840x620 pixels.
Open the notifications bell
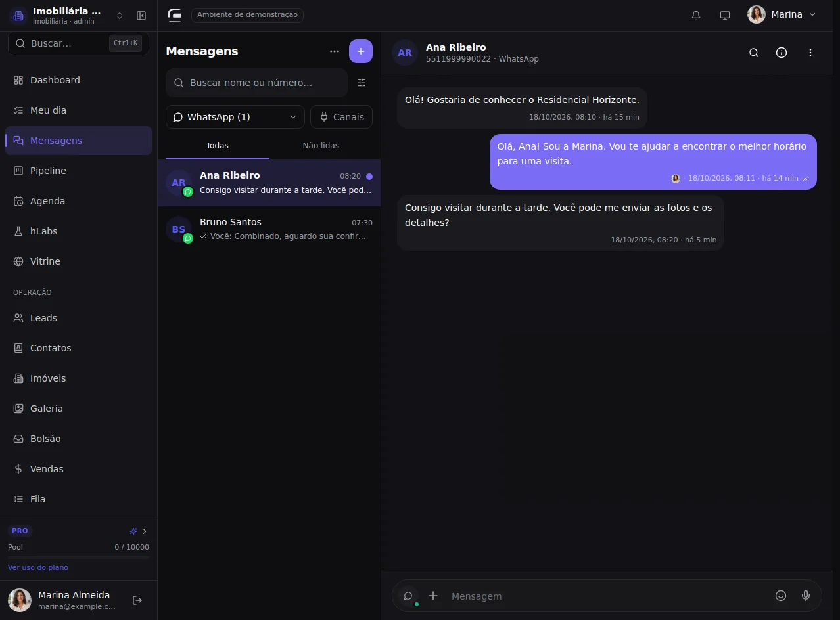click(x=696, y=15)
